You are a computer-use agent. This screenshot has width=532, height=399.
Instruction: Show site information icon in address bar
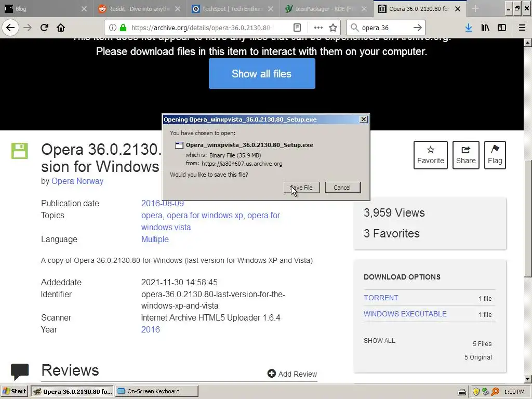[x=113, y=28]
